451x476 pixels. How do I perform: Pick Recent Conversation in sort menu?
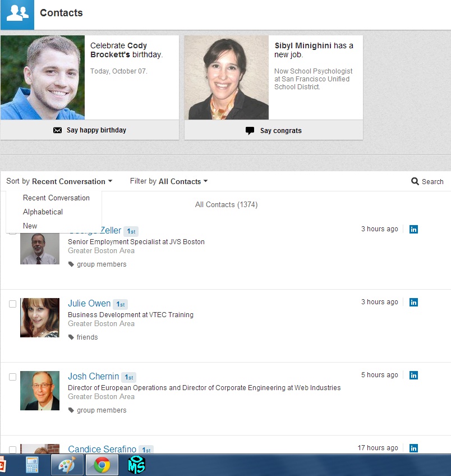click(x=56, y=198)
